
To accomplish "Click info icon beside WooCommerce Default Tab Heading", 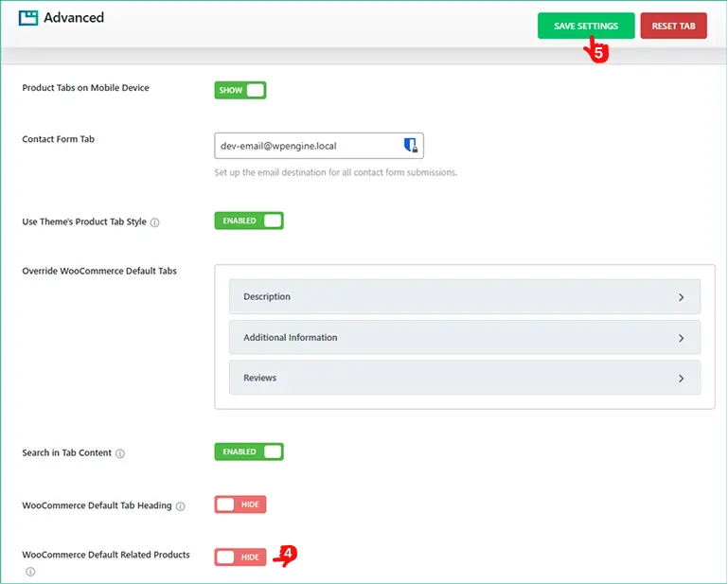I will coord(181,506).
